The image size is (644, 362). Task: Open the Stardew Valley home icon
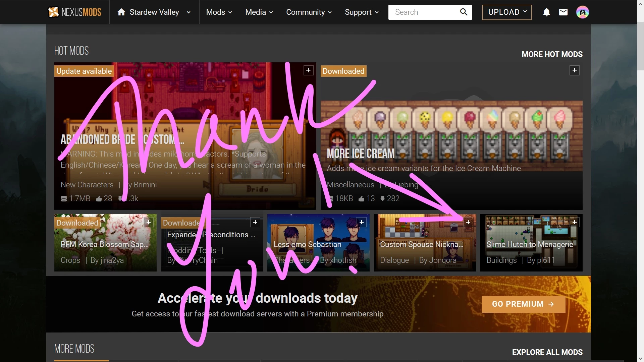121,12
